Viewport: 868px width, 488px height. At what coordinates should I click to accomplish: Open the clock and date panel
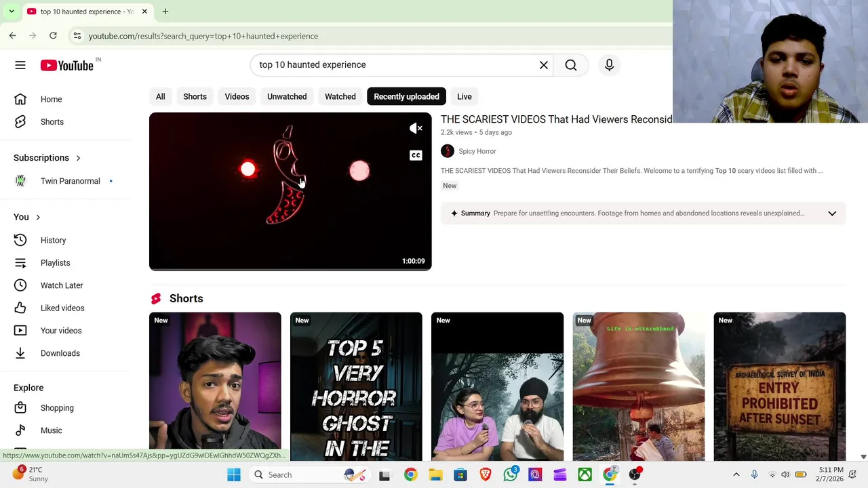[x=831, y=474]
